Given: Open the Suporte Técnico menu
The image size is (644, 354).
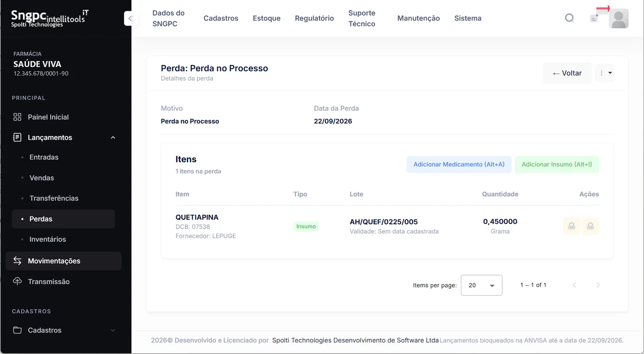Looking at the screenshot, I should (x=362, y=18).
